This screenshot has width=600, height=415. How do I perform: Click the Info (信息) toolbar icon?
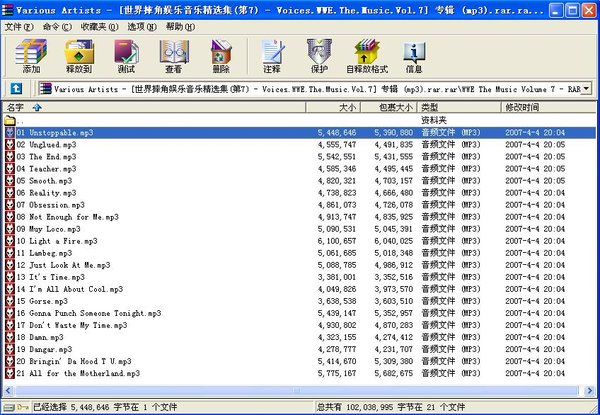pyautogui.click(x=414, y=56)
